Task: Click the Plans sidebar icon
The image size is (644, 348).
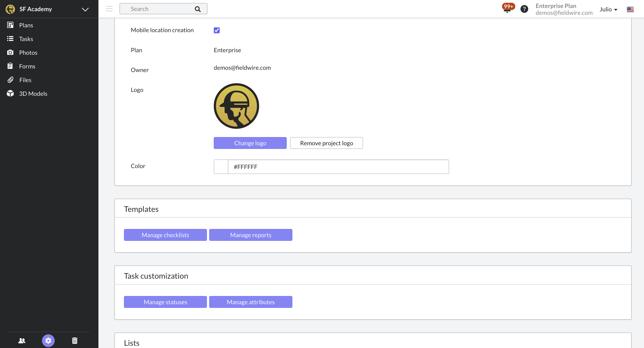Action: click(x=10, y=25)
